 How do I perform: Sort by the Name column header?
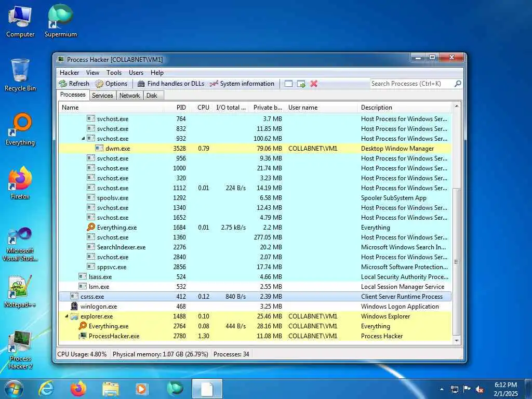click(112, 108)
